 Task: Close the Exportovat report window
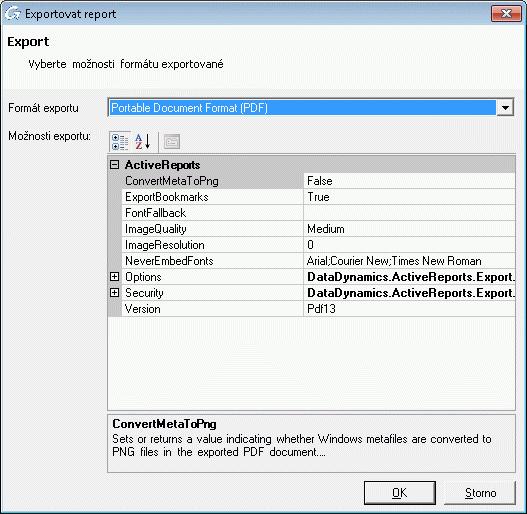click(506, 14)
